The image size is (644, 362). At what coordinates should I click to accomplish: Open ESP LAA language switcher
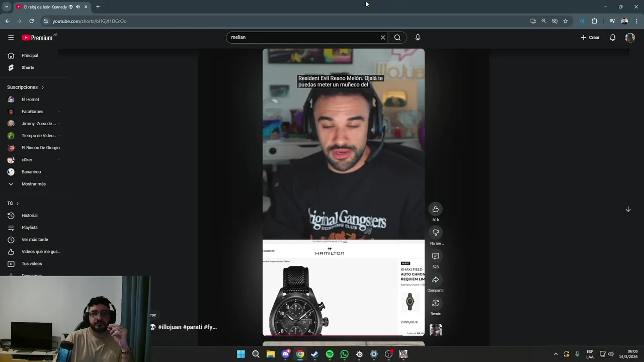point(590,354)
